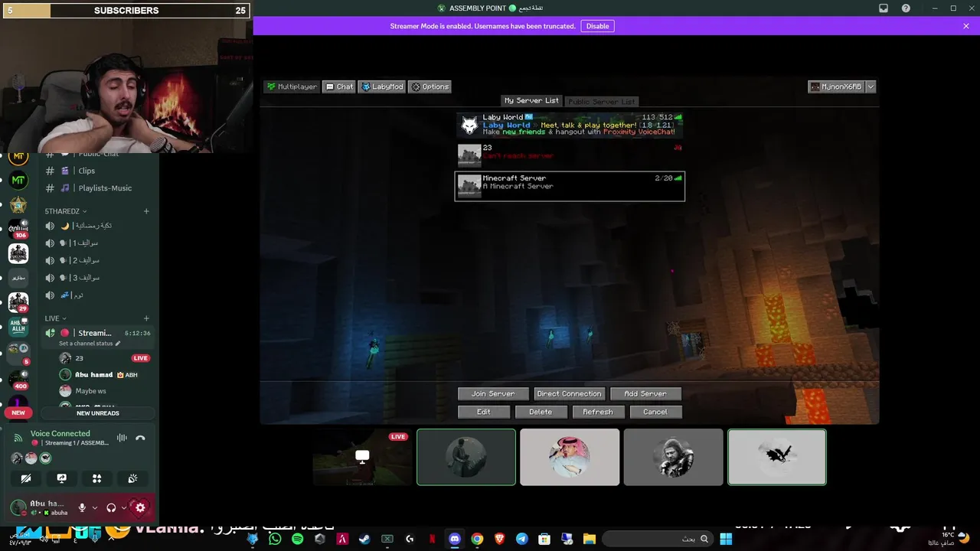Select the first participant tile with green border
The image size is (980, 551).
click(466, 457)
